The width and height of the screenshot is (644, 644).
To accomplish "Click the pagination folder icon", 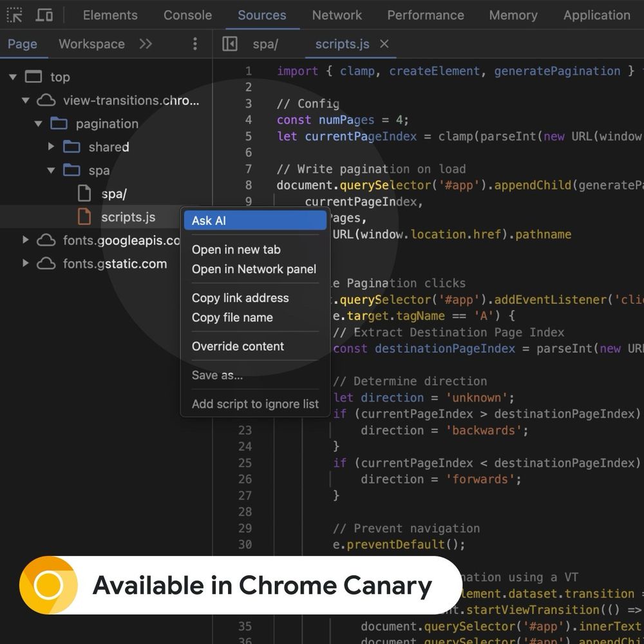I will [x=59, y=123].
